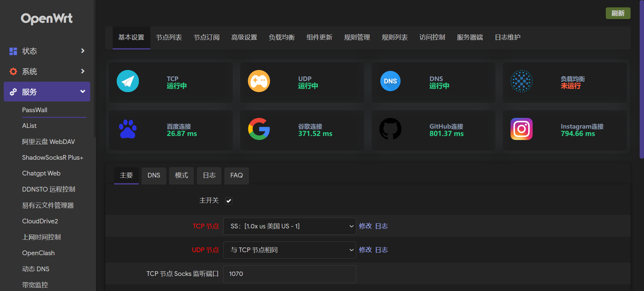Viewport: 644px width, 291px height.
Task: Select the 日志 sub-tab
Action: tap(209, 175)
